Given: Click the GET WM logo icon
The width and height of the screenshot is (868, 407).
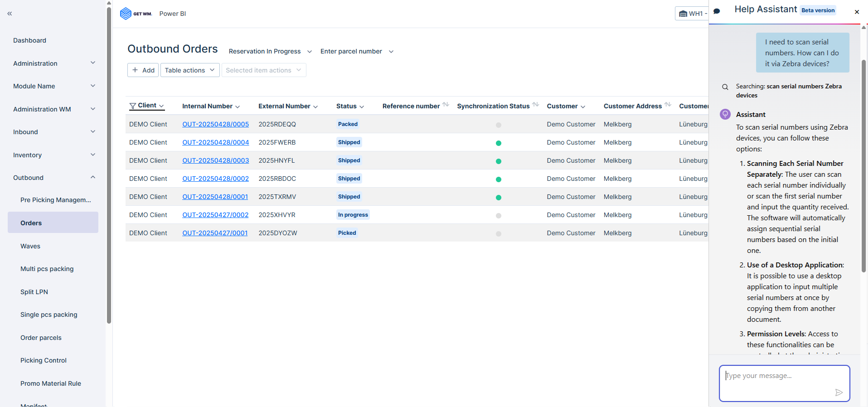Looking at the screenshot, I should (126, 14).
